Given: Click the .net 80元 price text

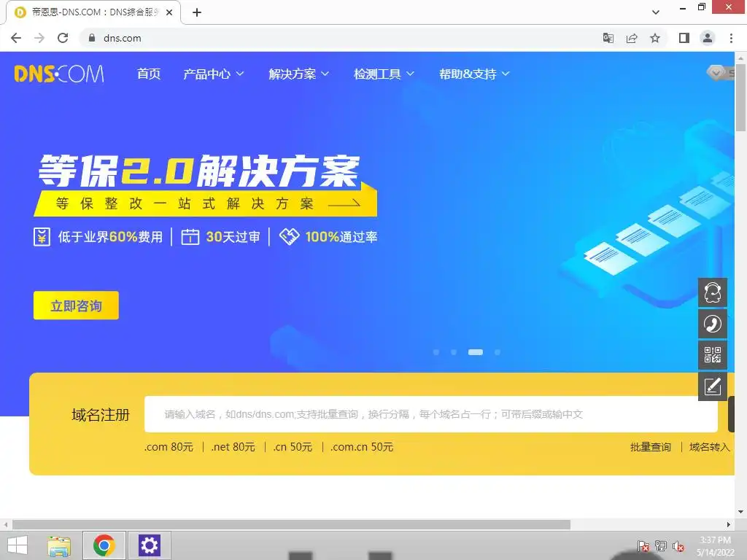Looking at the screenshot, I should [233, 447].
